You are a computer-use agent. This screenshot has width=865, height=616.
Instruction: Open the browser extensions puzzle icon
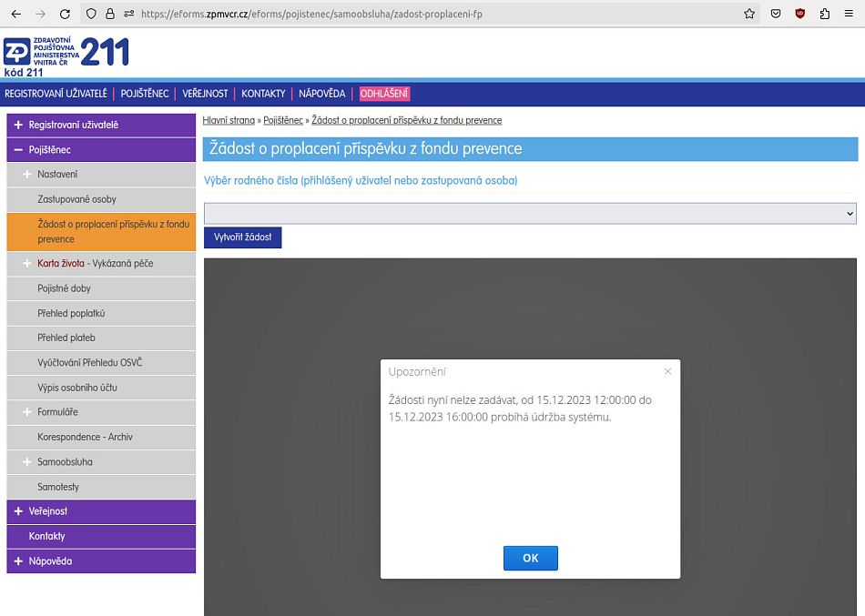[x=825, y=14]
